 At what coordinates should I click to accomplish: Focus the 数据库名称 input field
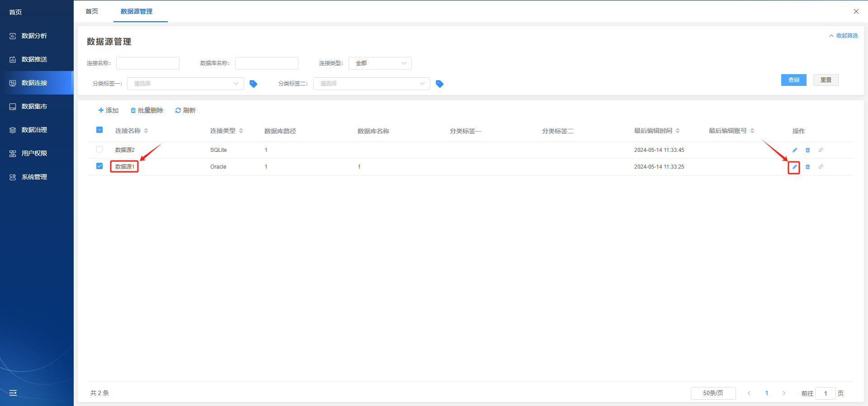(267, 63)
